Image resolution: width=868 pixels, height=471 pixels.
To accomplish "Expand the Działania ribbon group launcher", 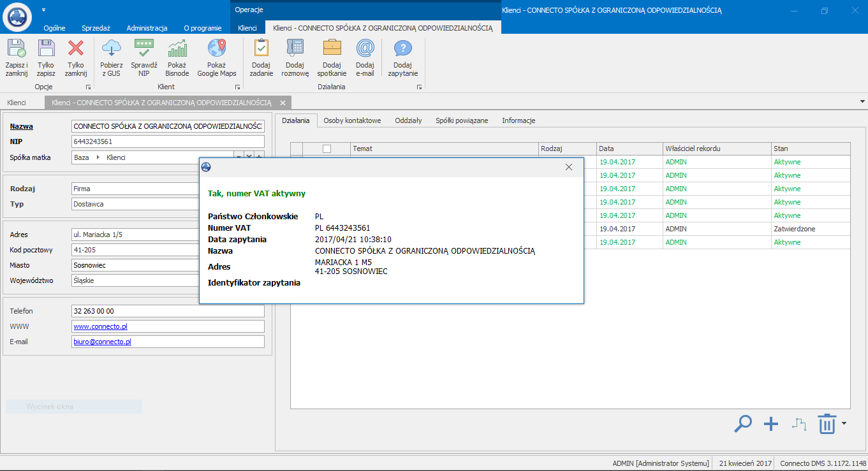I will (x=420, y=87).
